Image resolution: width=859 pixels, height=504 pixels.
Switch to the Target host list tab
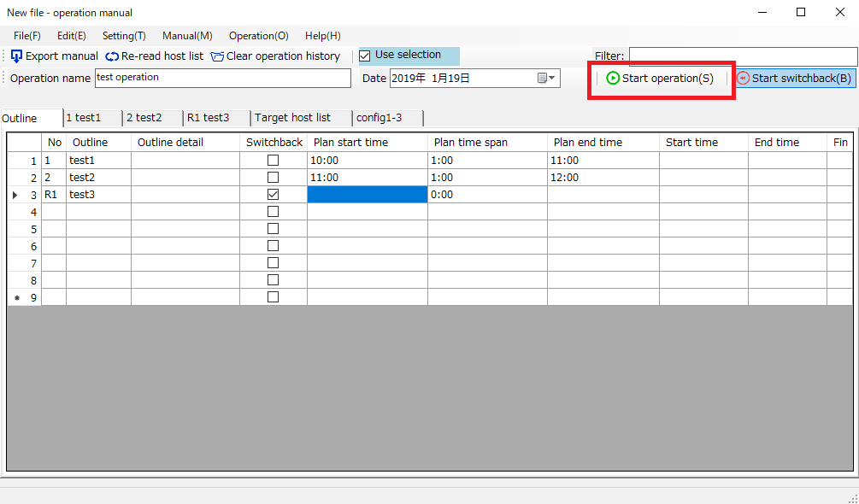point(292,118)
